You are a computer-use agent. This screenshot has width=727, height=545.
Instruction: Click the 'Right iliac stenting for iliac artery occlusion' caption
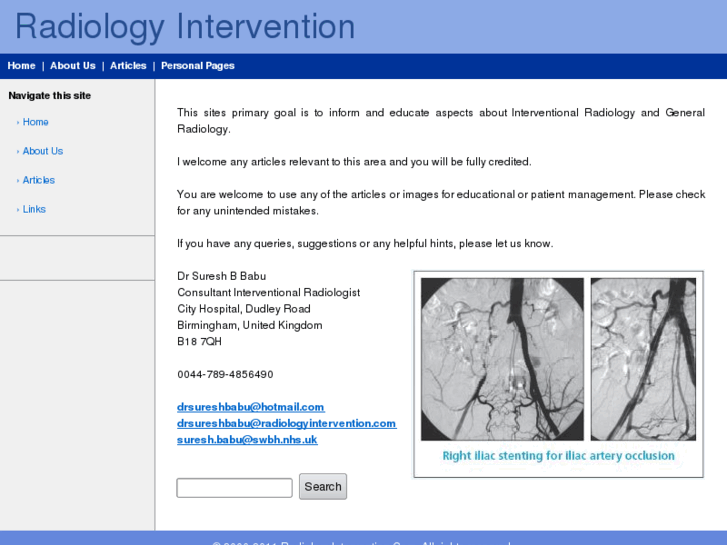point(558,456)
